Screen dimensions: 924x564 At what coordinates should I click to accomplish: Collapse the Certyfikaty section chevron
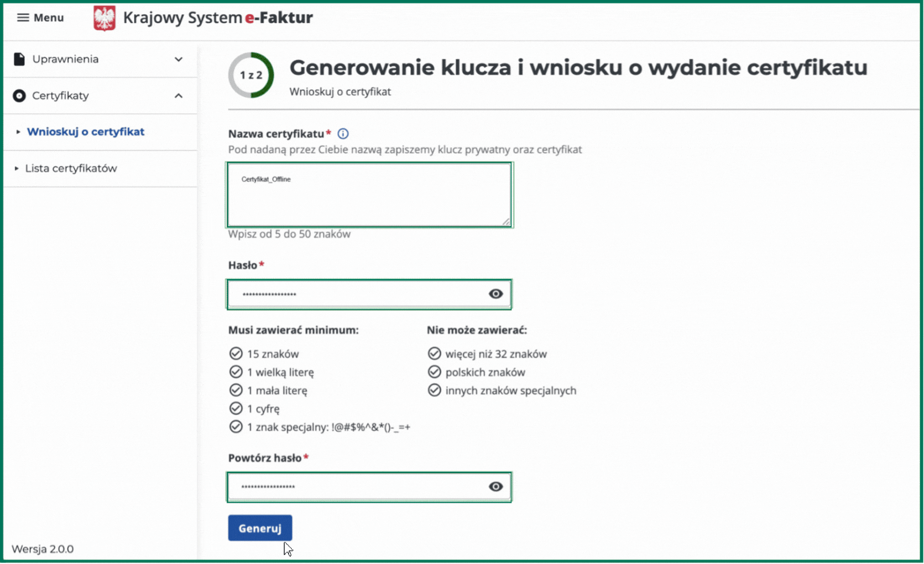click(179, 96)
